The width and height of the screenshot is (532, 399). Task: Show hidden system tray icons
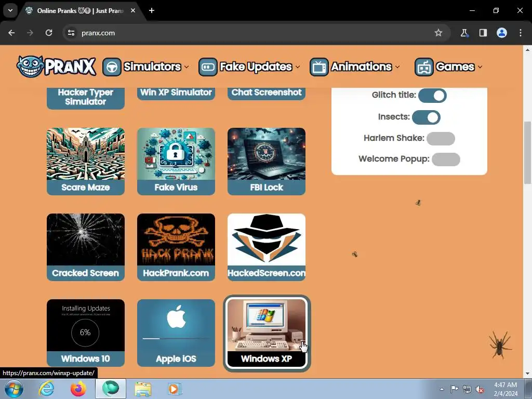pos(442,390)
